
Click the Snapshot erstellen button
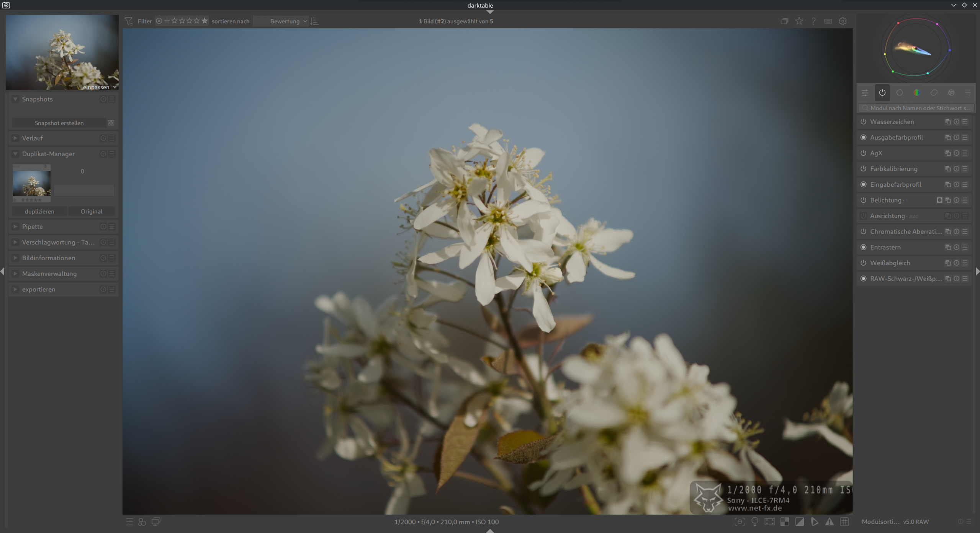pyautogui.click(x=59, y=123)
